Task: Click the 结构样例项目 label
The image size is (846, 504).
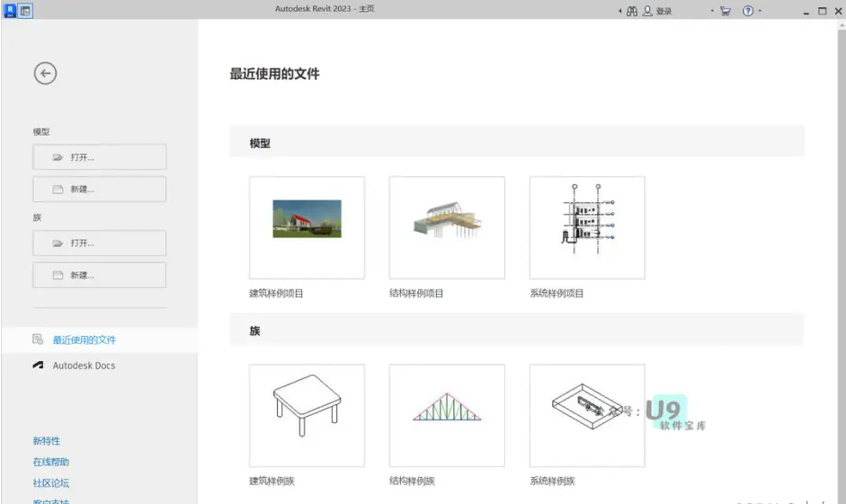Action: [416, 293]
